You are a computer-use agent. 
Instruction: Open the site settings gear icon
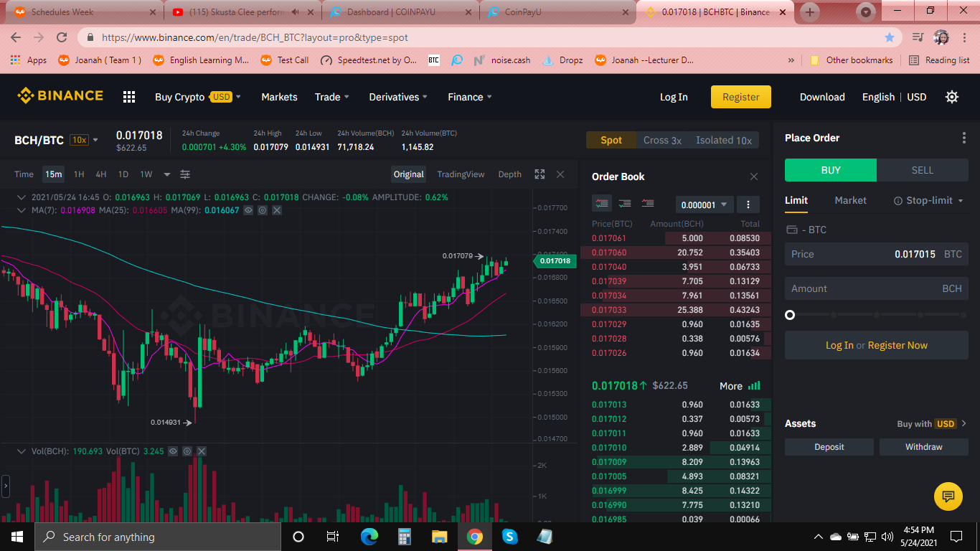tap(952, 97)
